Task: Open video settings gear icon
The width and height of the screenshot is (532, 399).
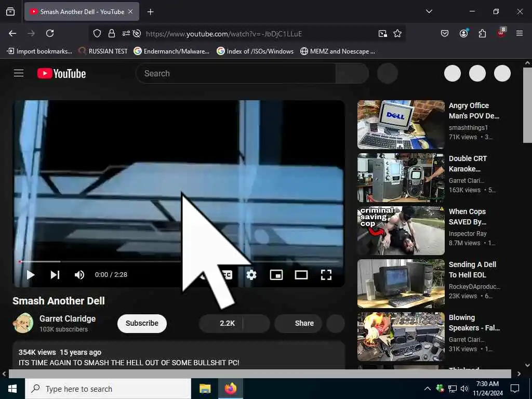Action: (251, 275)
